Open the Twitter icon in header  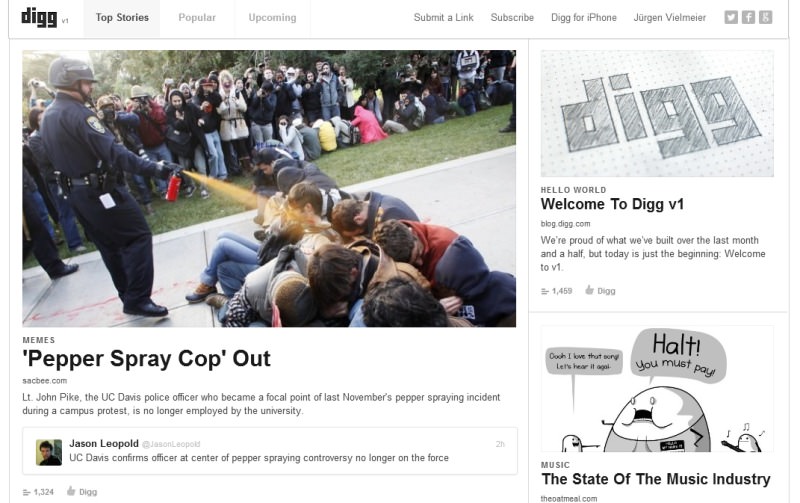731,17
